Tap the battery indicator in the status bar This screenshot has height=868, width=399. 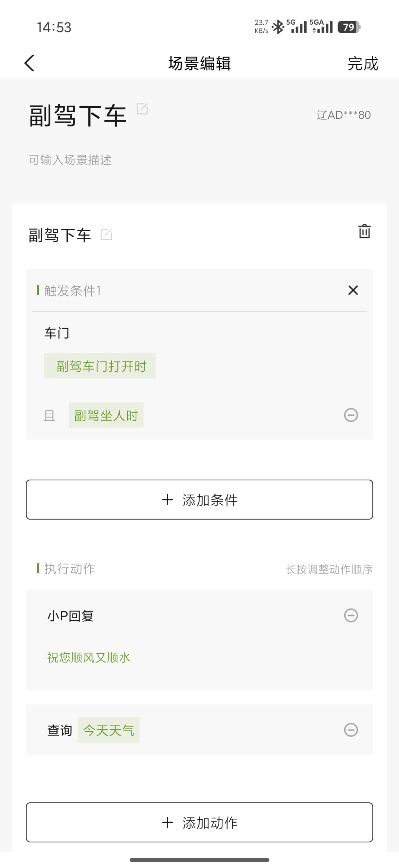coord(349,27)
